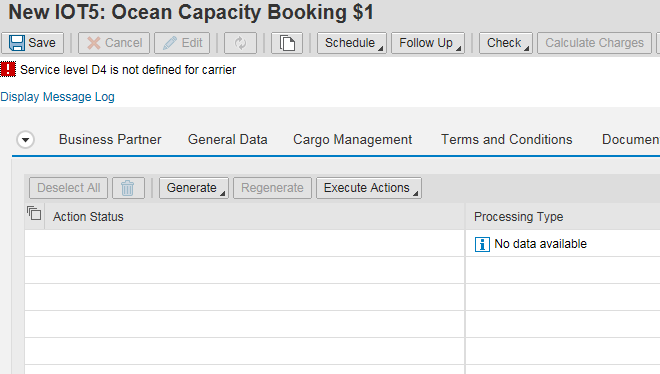Click the 'Service level D4 is not defined' message
The height and width of the screenshot is (374, 660).
pyautogui.click(x=128, y=70)
